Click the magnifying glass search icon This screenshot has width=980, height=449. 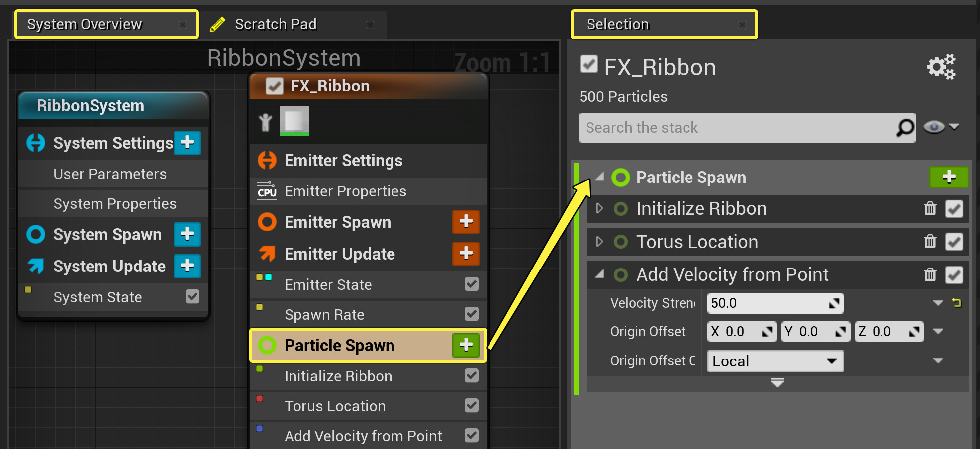tap(904, 127)
